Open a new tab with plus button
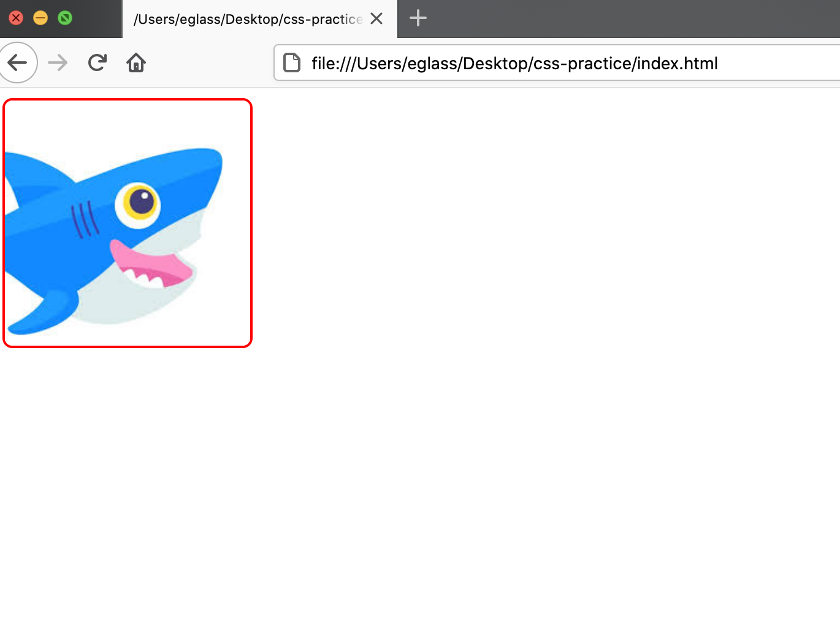Screen dimensions: 840x619 coord(418,18)
